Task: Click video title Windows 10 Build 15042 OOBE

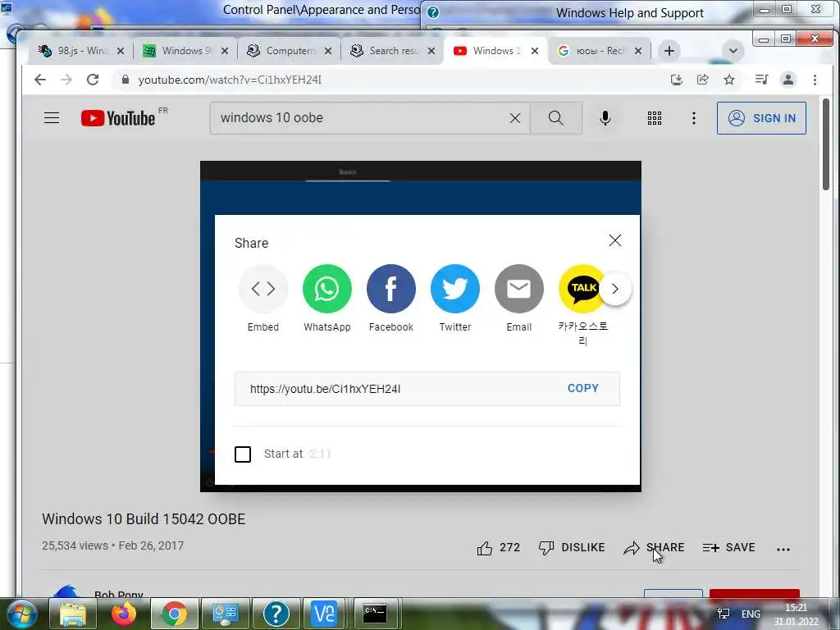Action: (144, 519)
